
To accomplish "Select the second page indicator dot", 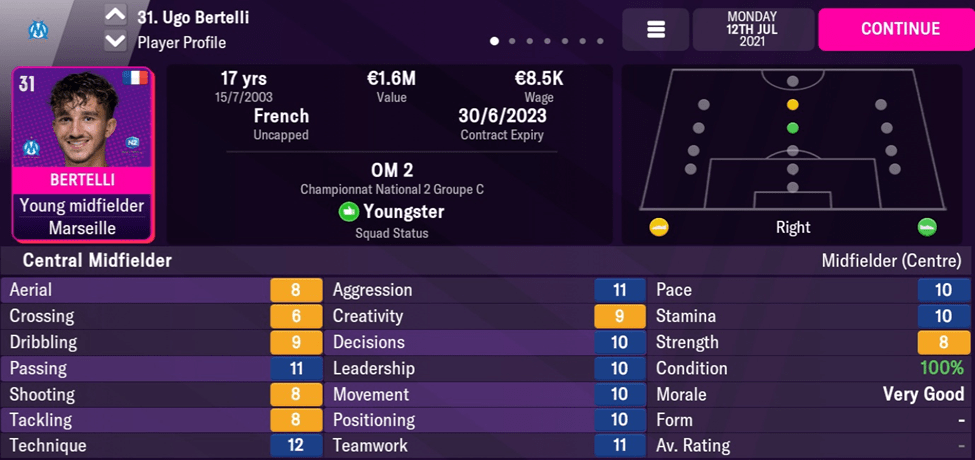I will coord(512,42).
